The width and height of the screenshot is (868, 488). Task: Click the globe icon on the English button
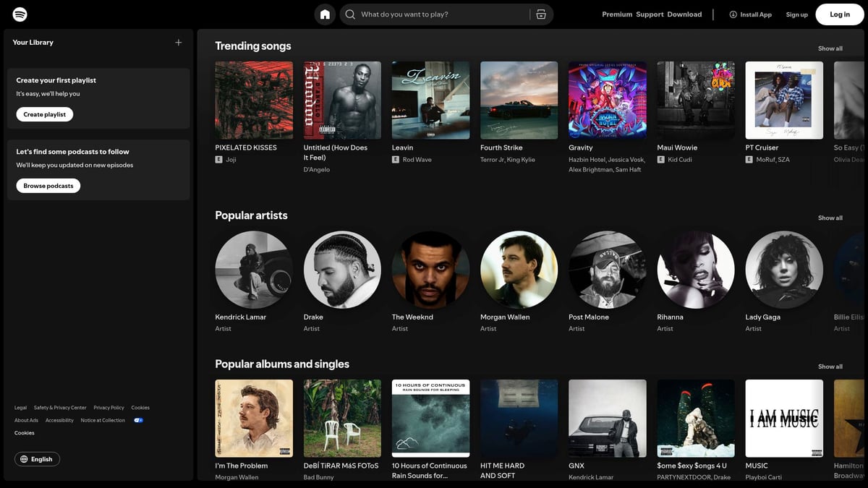(x=24, y=458)
